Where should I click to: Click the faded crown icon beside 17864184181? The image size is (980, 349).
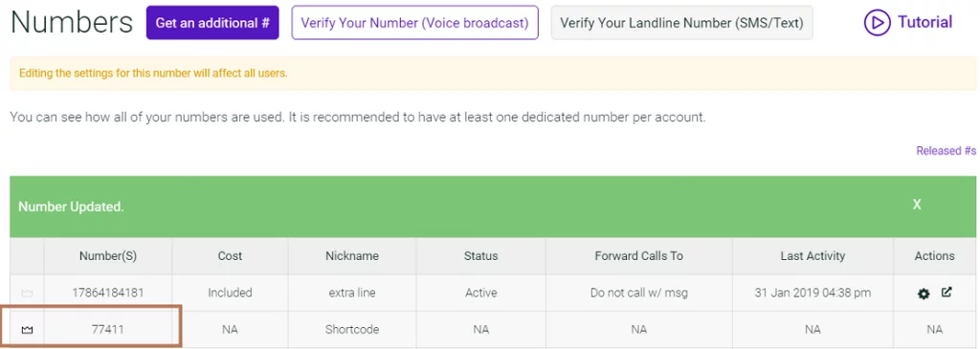click(x=27, y=293)
